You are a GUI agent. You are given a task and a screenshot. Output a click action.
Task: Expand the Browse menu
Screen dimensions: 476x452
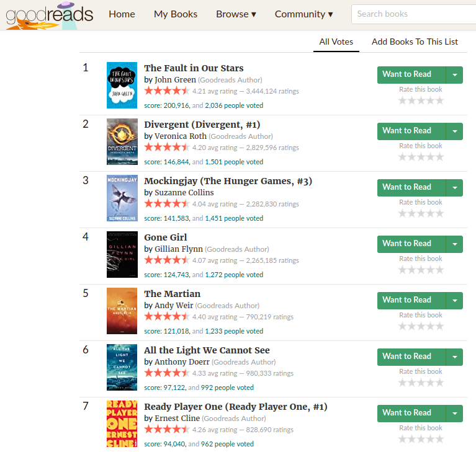tap(236, 14)
